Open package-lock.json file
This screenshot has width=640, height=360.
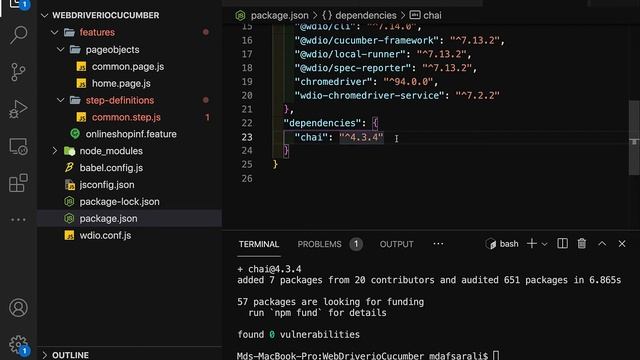coord(119,202)
